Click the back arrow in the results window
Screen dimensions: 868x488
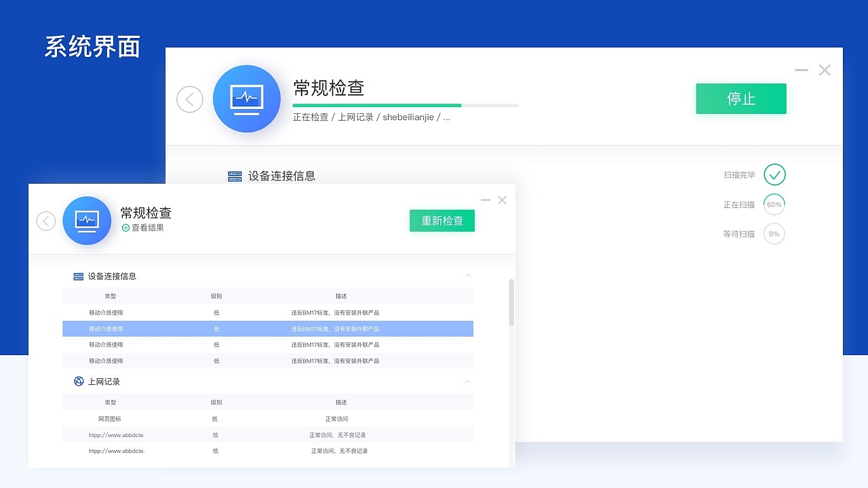(x=46, y=221)
